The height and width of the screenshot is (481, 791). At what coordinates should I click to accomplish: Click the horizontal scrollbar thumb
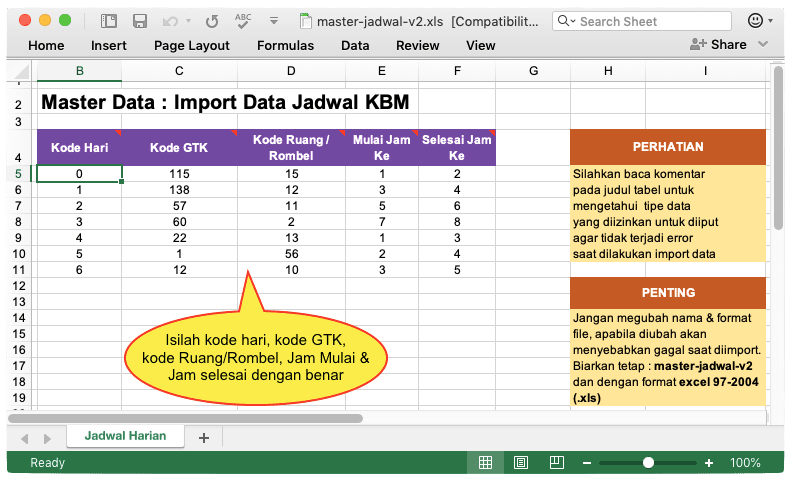point(185,418)
